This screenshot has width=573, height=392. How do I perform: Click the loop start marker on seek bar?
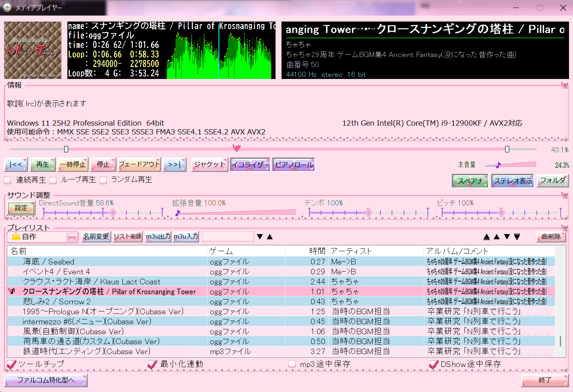(66, 149)
